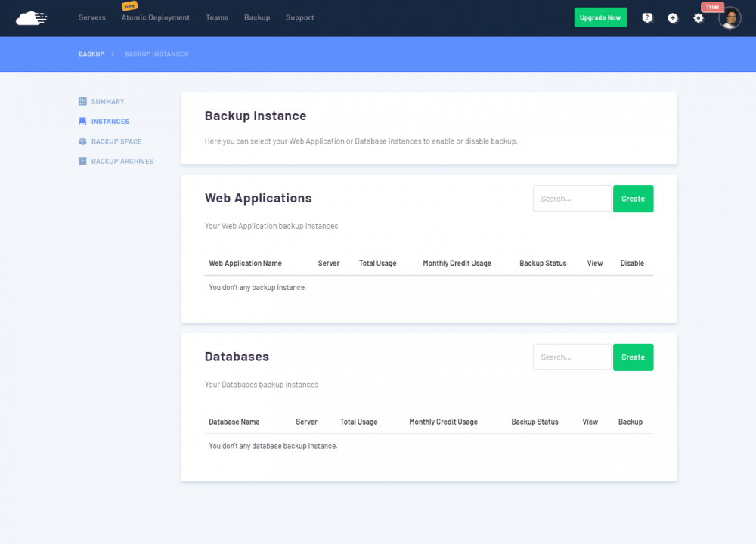Click Create for Web Applications
This screenshot has height=544, width=756.
pos(633,198)
